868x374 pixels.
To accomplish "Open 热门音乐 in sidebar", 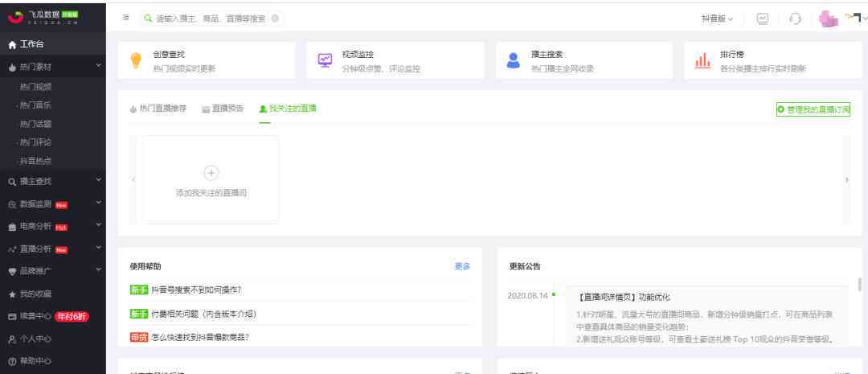I will (35, 105).
